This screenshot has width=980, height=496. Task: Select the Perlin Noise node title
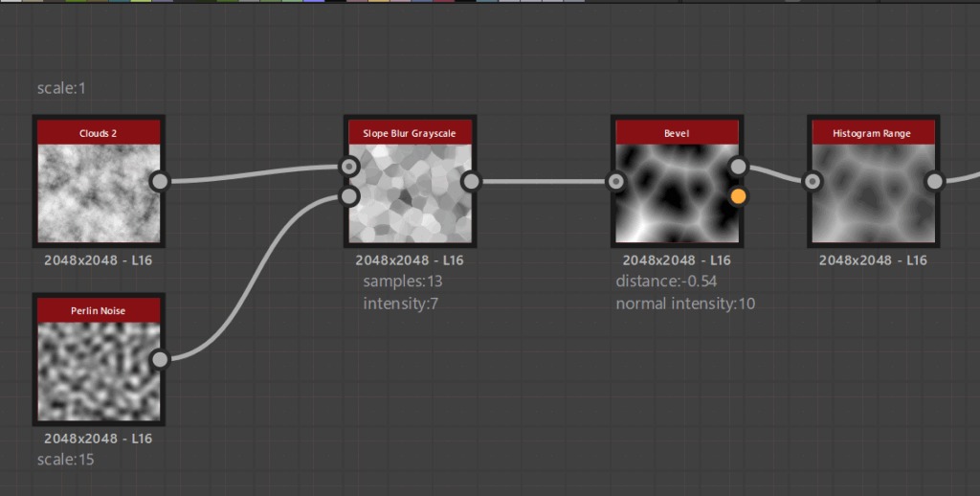(x=99, y=310)
